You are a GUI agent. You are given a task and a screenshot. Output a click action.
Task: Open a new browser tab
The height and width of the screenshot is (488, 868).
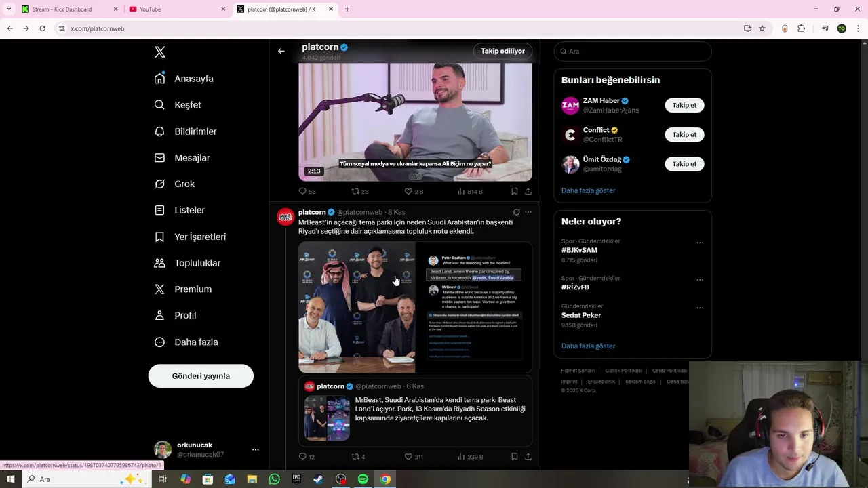347,9
